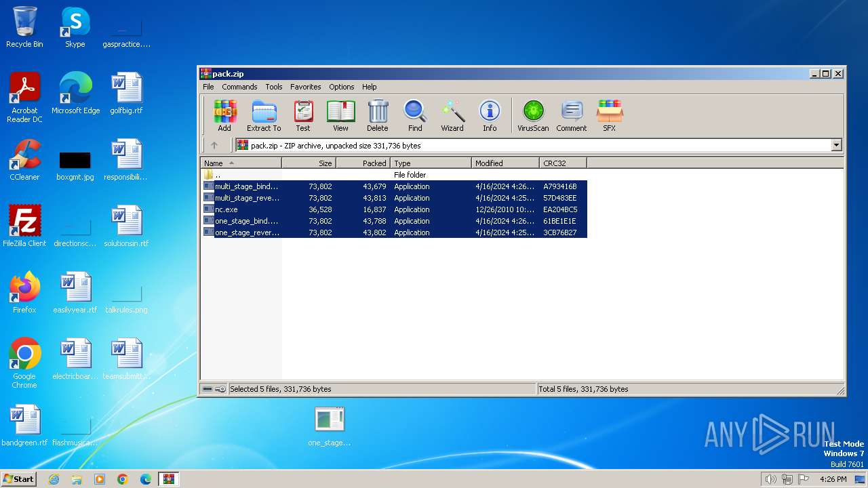Open CCleaner desktop icon
The image size is (868, 488).
(x=24, y=160)
